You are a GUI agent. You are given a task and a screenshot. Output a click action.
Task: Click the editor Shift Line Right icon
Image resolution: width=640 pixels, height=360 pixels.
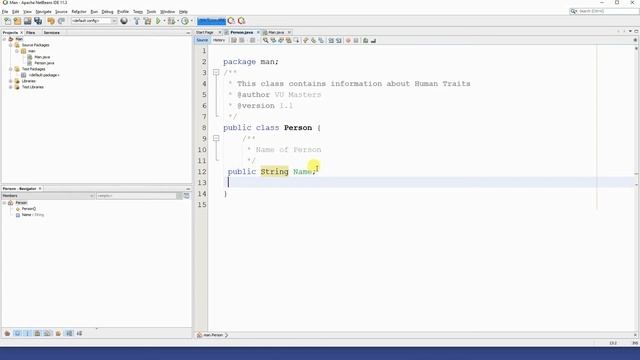(x=339, y=40)
